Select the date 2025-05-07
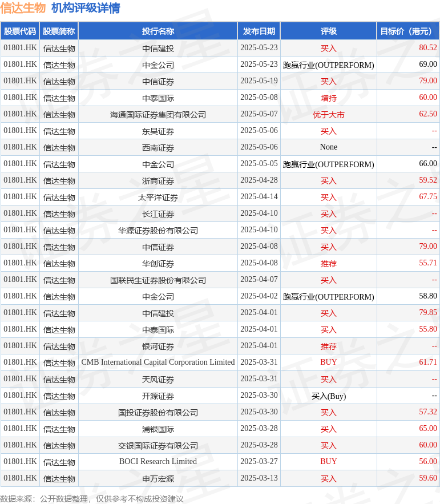The width and height of the screenshot is (440, 504). tap(259, 114)
